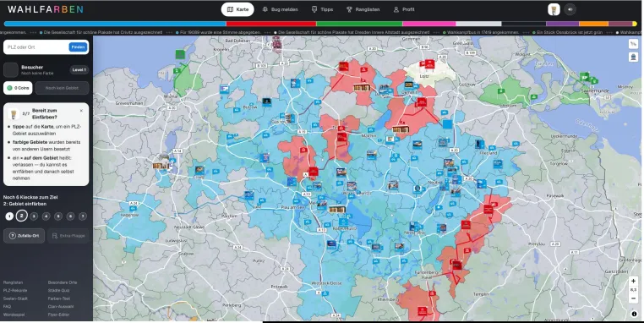Screen dimensions: 644x323
Task: Click the pink segment of the color bar
Action: [x=429, y=24]
